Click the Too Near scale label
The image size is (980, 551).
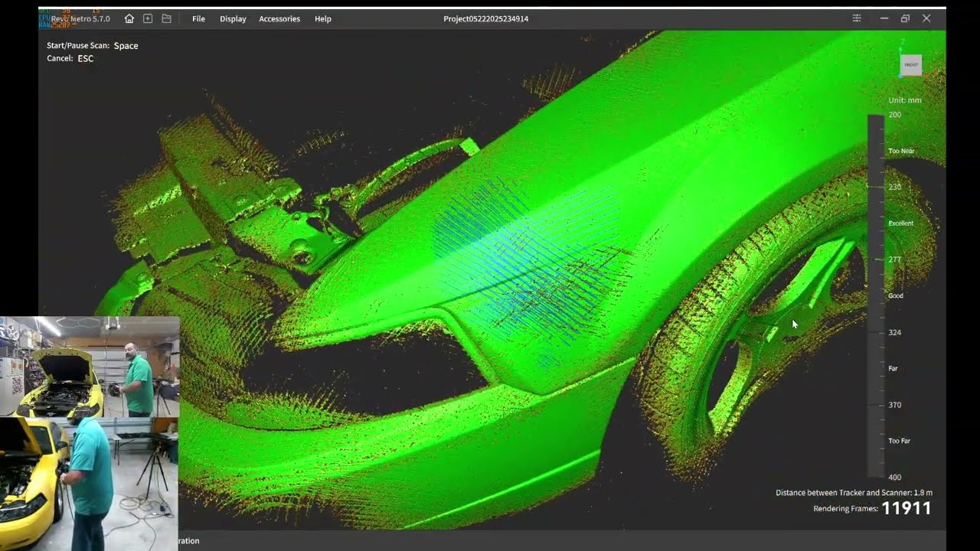tap(901, 151)
